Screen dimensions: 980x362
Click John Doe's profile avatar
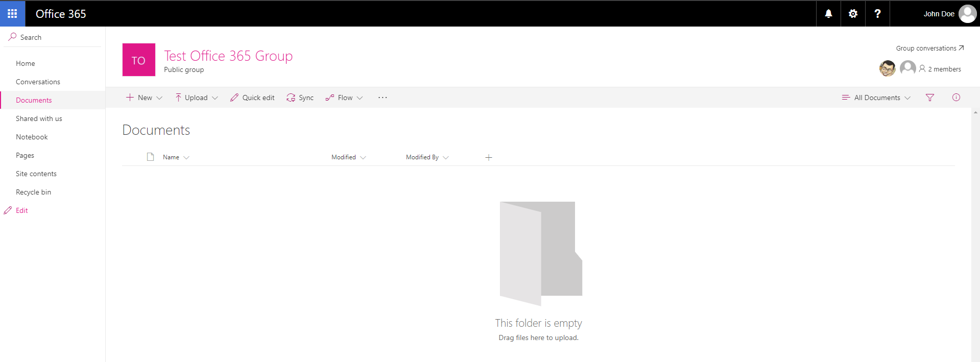point(967,14)
